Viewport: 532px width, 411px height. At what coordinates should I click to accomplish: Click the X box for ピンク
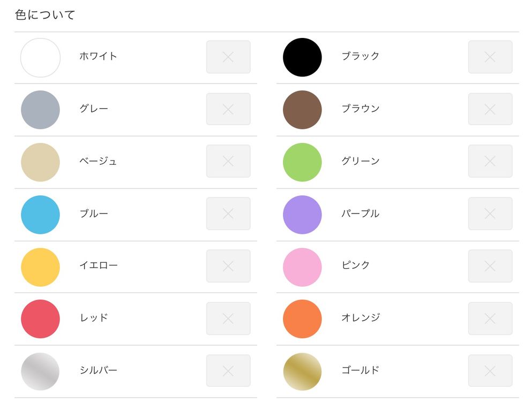(490, 266)
